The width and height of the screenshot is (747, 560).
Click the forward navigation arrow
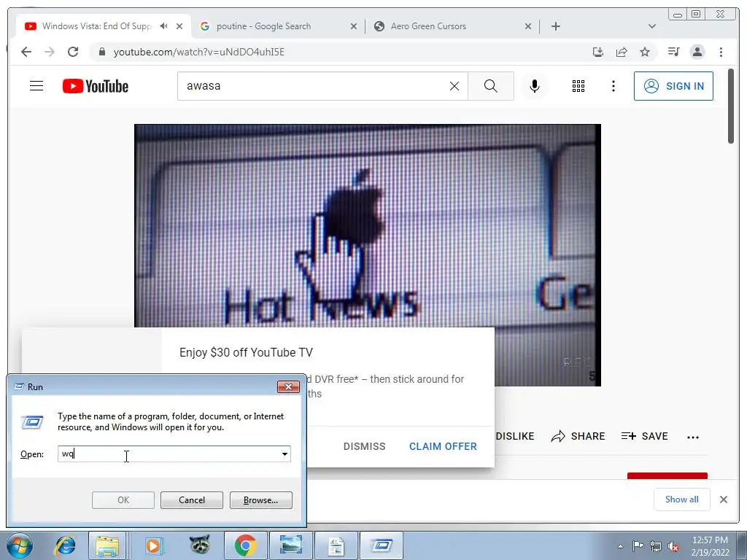[x=50, y=52]
